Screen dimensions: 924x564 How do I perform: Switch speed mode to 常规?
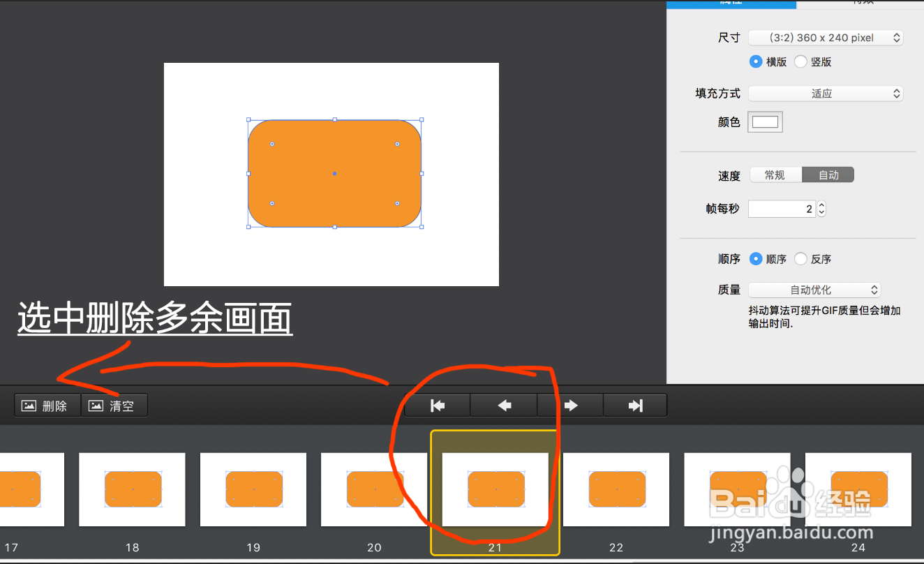click(x=775, y=175)
